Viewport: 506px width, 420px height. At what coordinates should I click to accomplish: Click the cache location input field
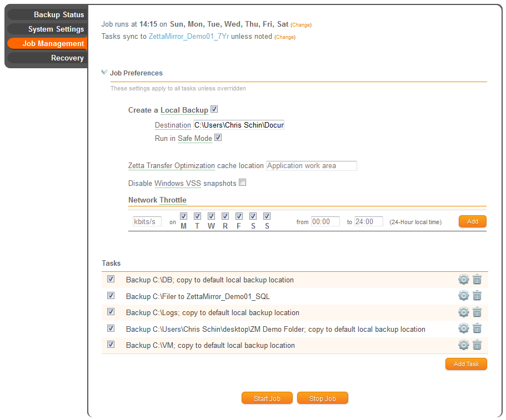tap(312, 166)
